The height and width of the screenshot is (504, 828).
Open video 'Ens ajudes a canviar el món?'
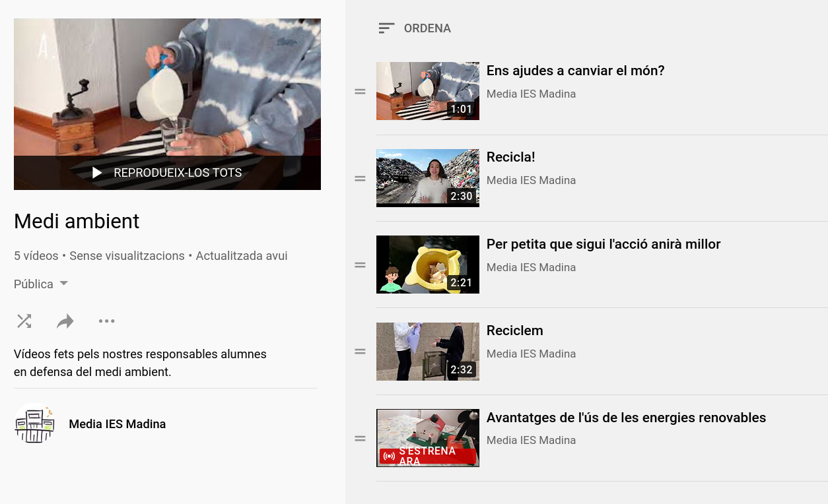point(575,71)
